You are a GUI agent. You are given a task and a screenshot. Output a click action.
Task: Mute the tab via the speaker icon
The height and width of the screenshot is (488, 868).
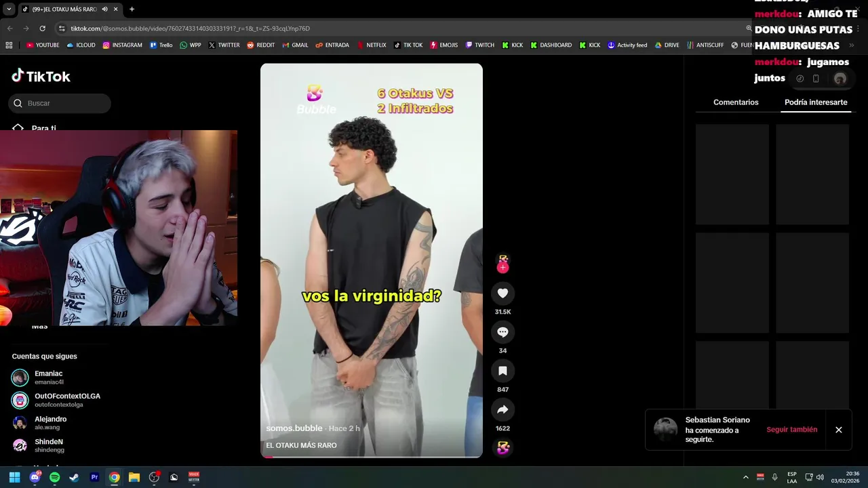(x=104, y=9)
